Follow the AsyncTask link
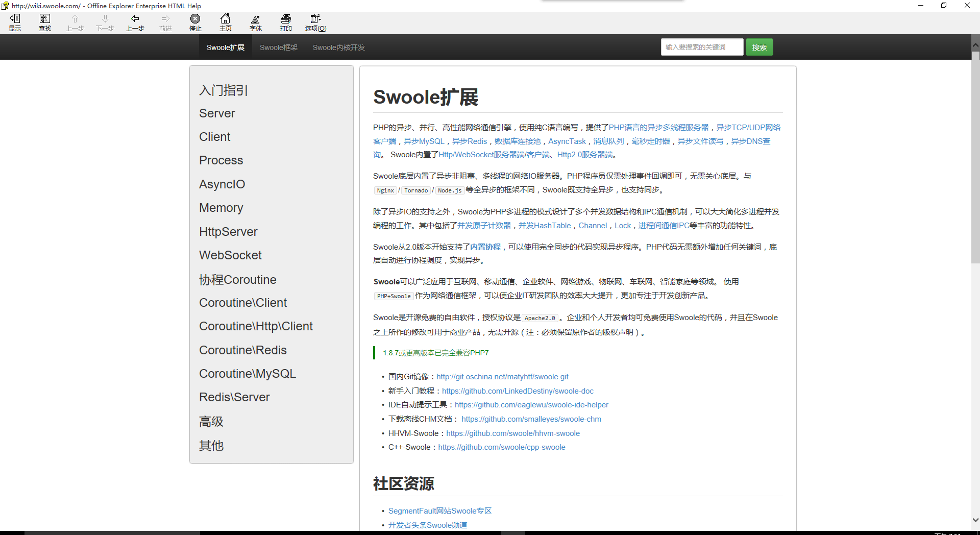 coord(567,141)
